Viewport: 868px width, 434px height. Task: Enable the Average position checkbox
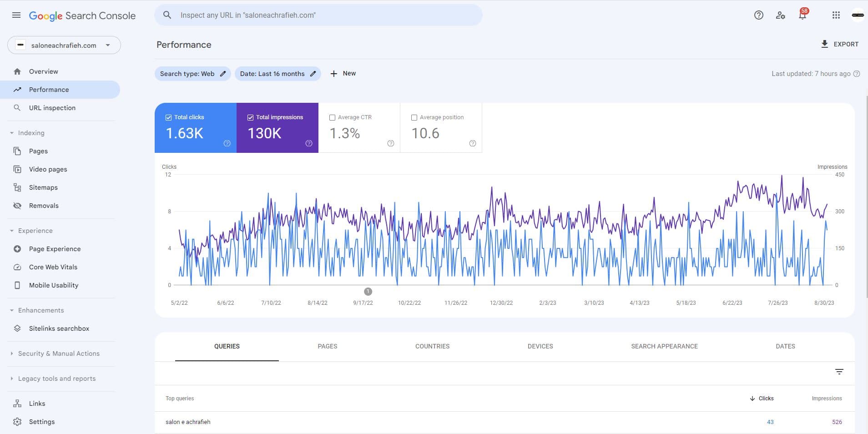(414, 117)
